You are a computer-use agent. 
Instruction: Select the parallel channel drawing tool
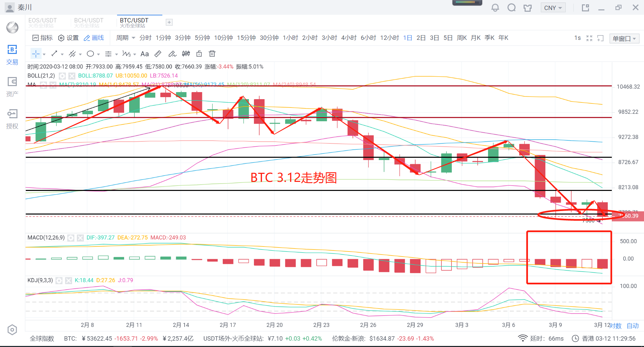pos(72,54)
